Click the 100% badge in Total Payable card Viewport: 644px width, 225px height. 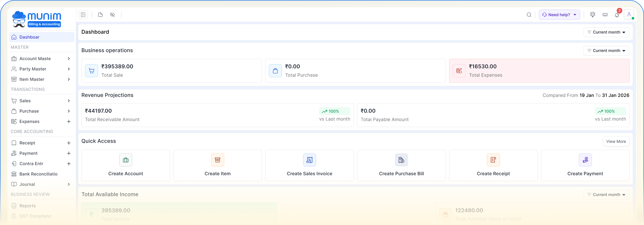[x=610, y=112]
